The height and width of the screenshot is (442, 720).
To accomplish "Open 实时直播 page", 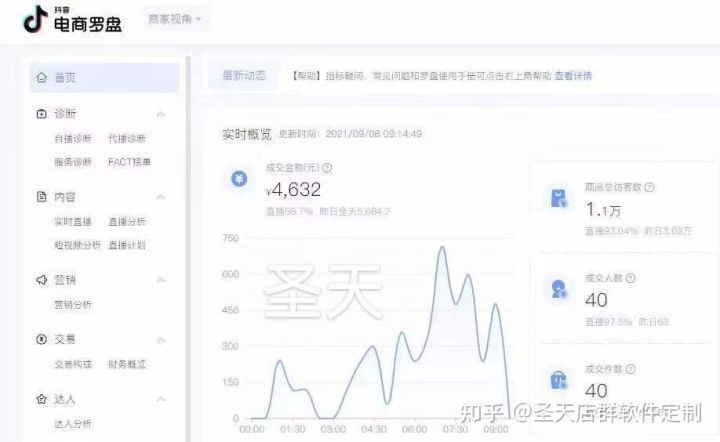I will tap(73, 221).
